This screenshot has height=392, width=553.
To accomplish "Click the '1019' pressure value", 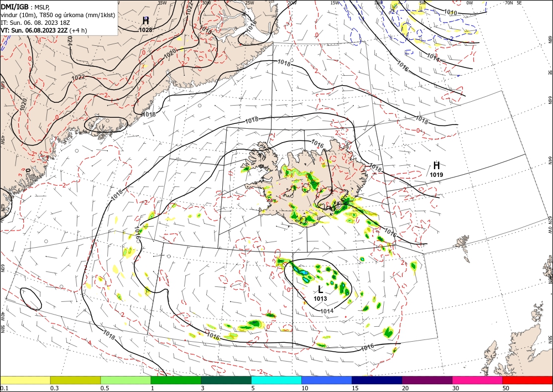I will (437, 175).
